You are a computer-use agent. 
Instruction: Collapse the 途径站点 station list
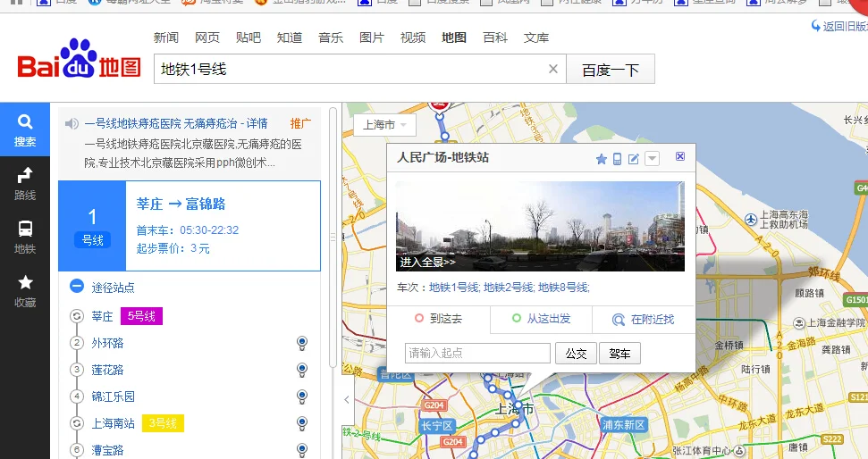click(77, 287)
